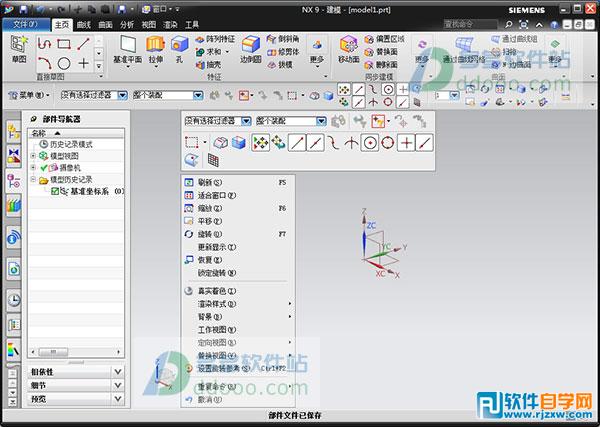
Task: Click the snap grid icon in floating toolbar
Action: coord(213,160)
